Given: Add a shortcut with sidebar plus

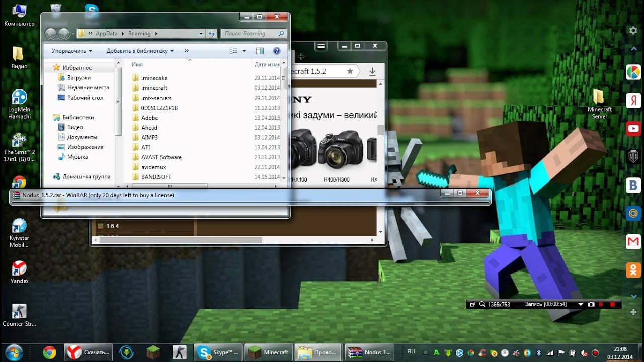Looking at the screenshot, I should (633, 312).
